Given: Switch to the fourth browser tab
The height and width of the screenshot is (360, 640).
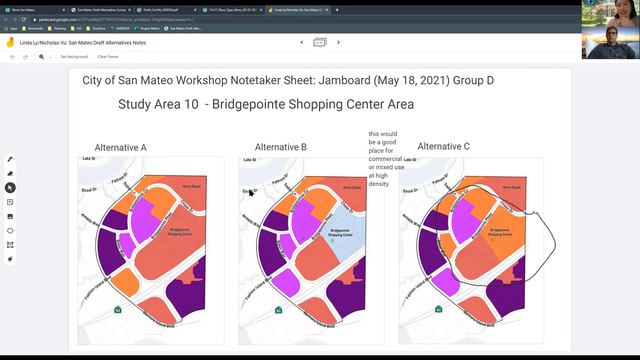Looking at the screenshot, I should tap(232, 10).
